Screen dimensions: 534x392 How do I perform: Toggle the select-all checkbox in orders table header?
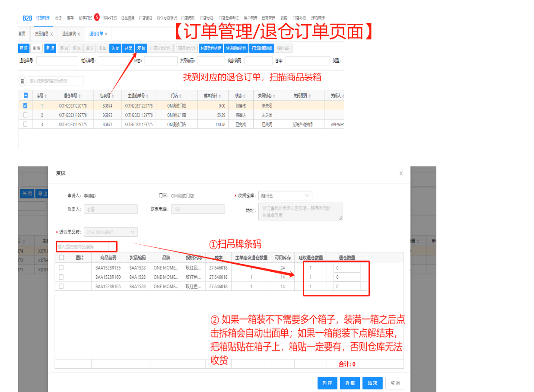click(x=25, y=96)
